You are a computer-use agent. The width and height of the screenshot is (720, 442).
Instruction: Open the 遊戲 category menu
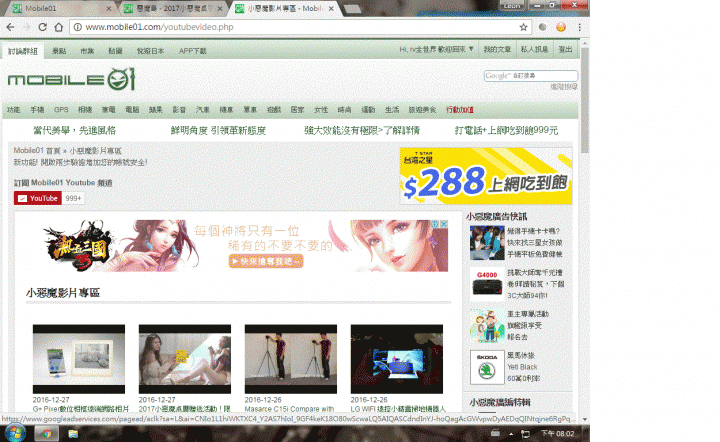click(x=274, y=110)
